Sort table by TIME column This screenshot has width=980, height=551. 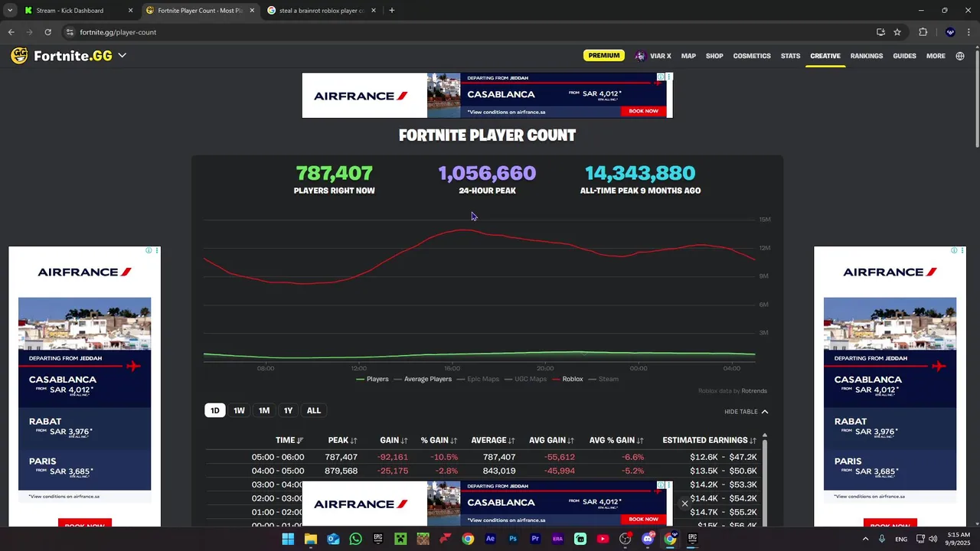pyautogui.click(x=289, y=440)
